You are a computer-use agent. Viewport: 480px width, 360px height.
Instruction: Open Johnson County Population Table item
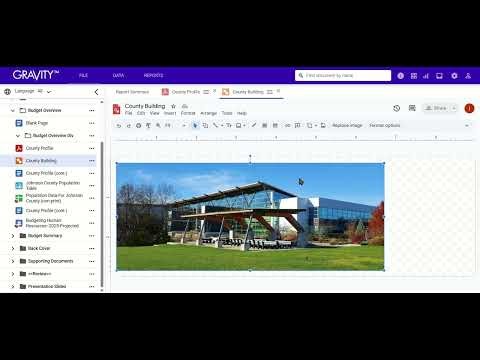pos(53,186)
